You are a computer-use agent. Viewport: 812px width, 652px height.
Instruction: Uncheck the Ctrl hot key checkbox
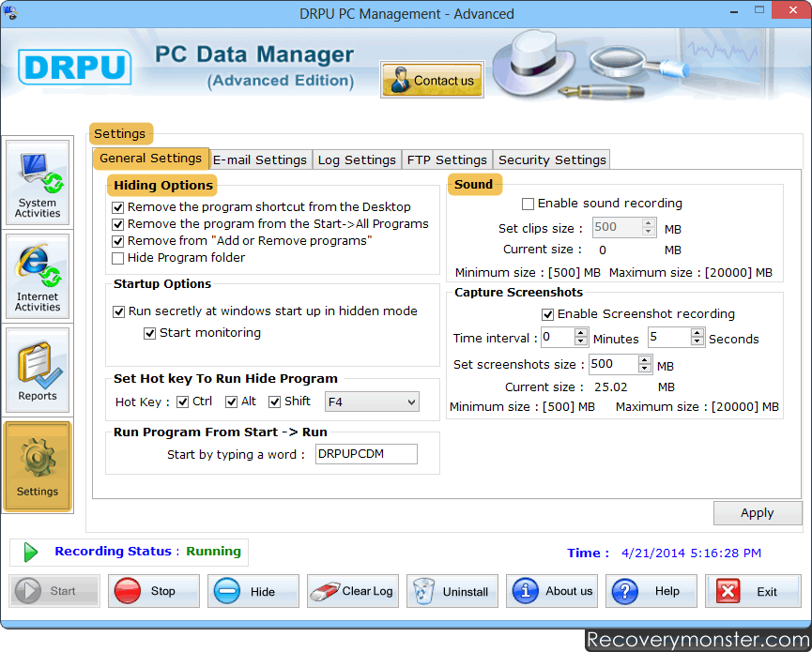[182, 402]
